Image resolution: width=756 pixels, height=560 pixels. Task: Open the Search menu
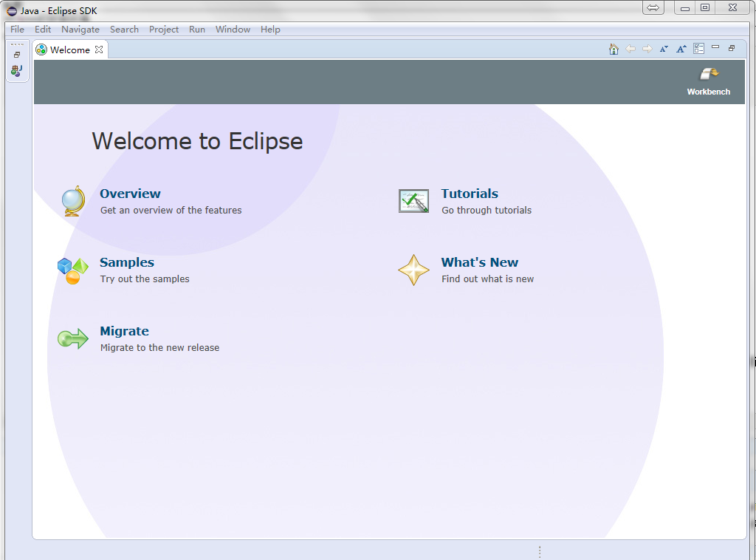click(x=124, y=30)
